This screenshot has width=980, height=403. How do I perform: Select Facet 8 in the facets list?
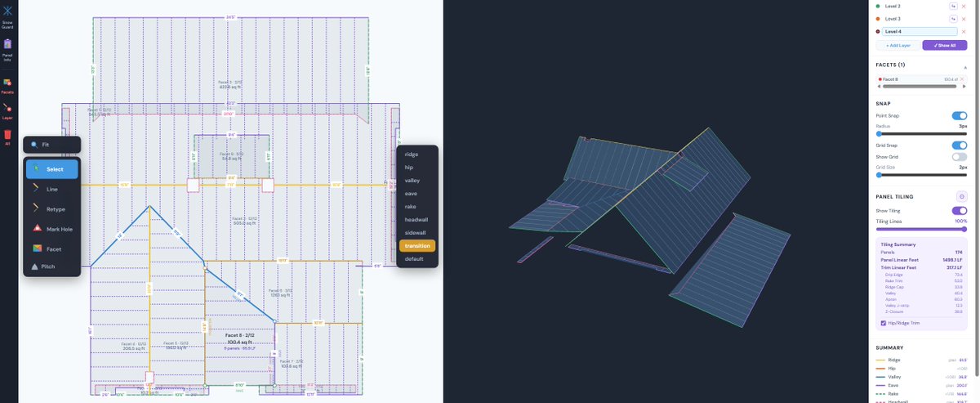click(911, 79)
